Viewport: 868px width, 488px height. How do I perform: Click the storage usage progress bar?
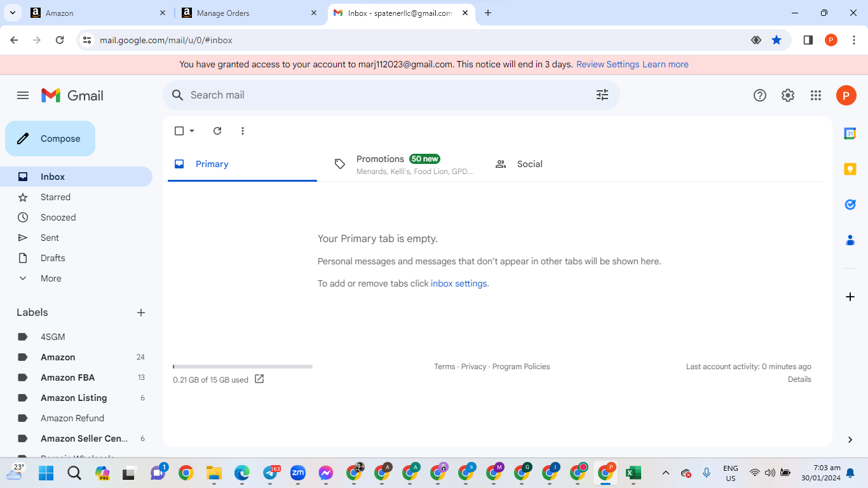(243, 367)
